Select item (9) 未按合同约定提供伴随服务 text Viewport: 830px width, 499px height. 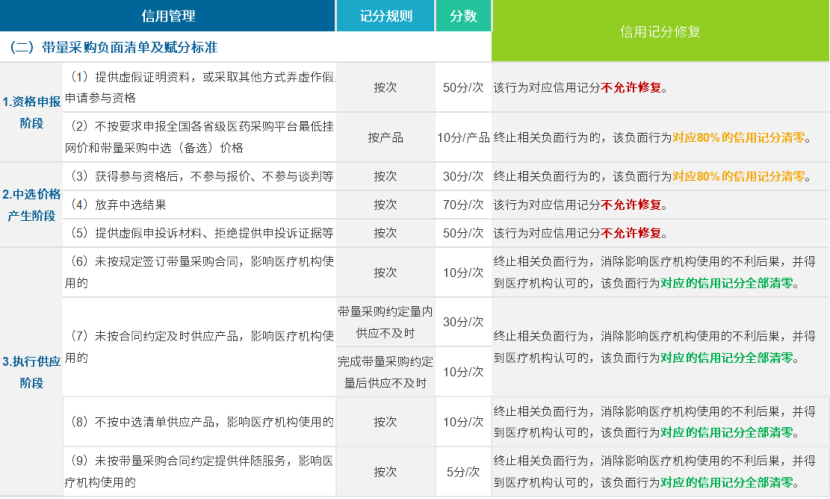(200, 471)
